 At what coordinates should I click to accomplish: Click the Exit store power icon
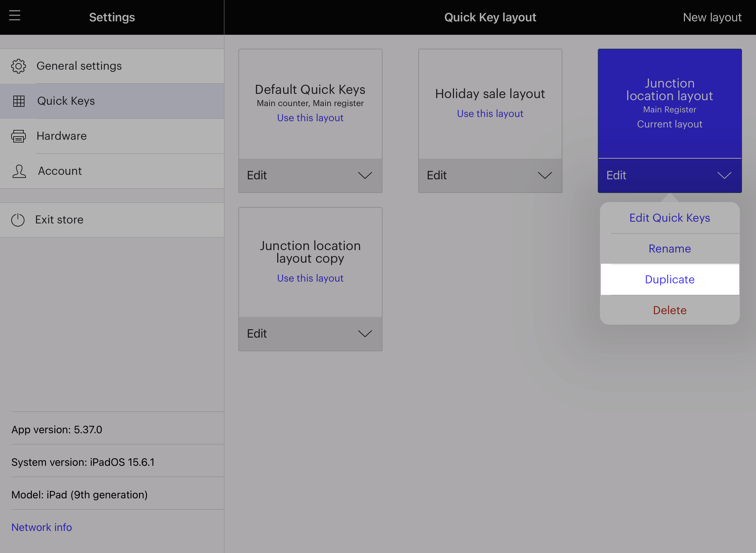tap(18, 220)
